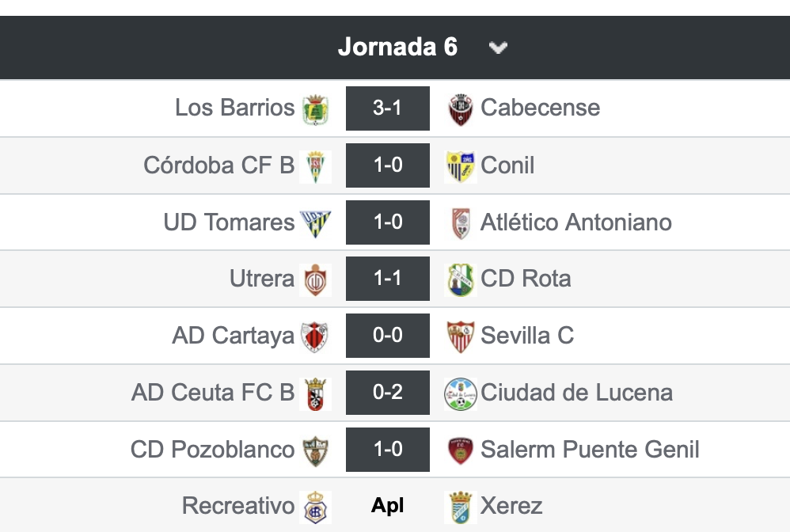The width and height of the screenshot is (790, 532).
Task: Open the Utrera team link
Action: (x=262, y=278)
